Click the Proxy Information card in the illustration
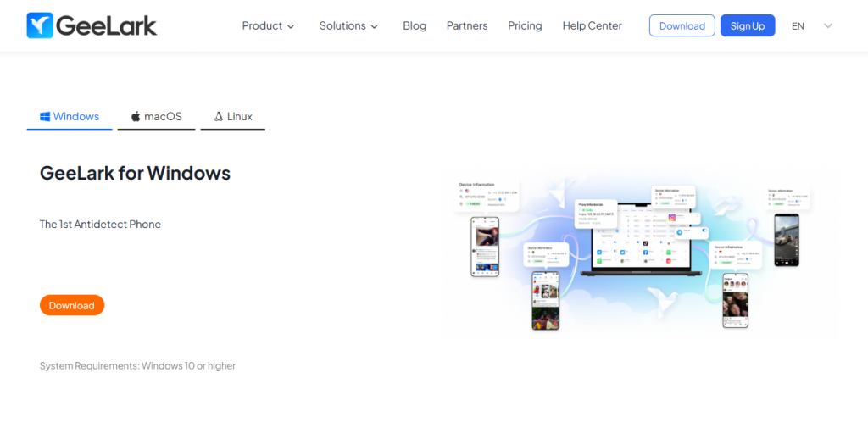 coord(595,214)
